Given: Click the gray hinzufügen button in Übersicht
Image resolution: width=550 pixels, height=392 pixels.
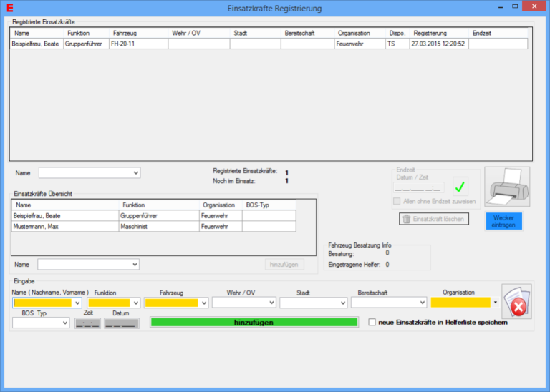Looking at the screenshot, I should [x=284, y=265].
